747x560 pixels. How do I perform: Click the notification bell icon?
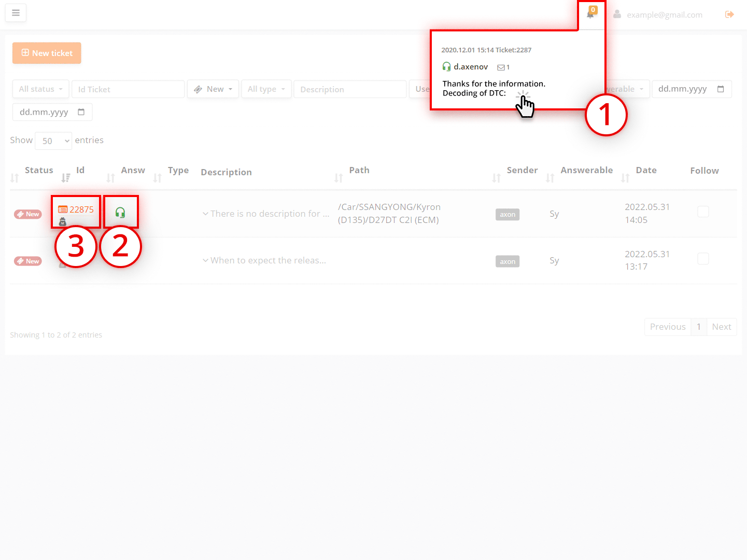[590, 15]
